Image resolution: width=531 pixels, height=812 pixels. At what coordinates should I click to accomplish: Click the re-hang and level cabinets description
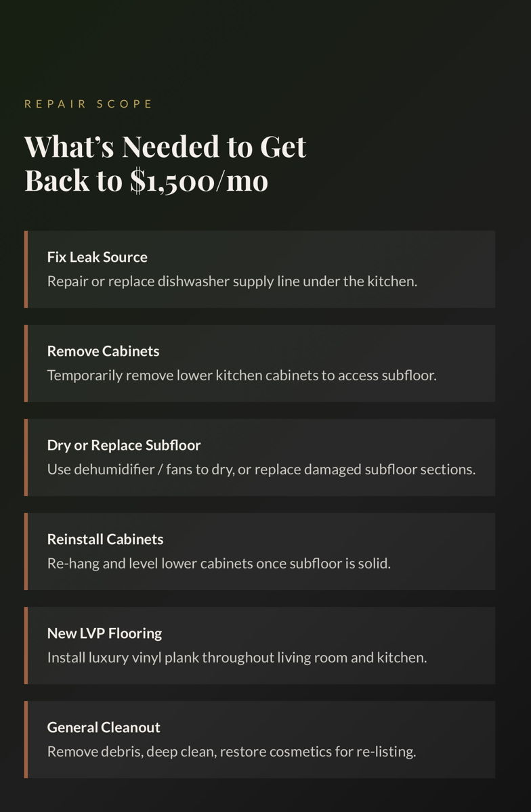click(x=219, y=563)
